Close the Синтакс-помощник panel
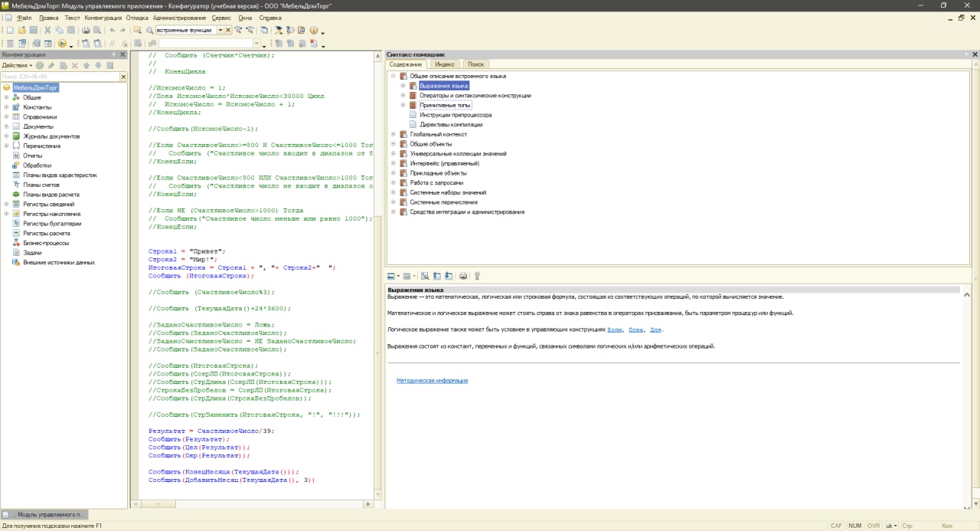This screenshot has width=980, height=531. pyautogui.click(x=975, y=54)
